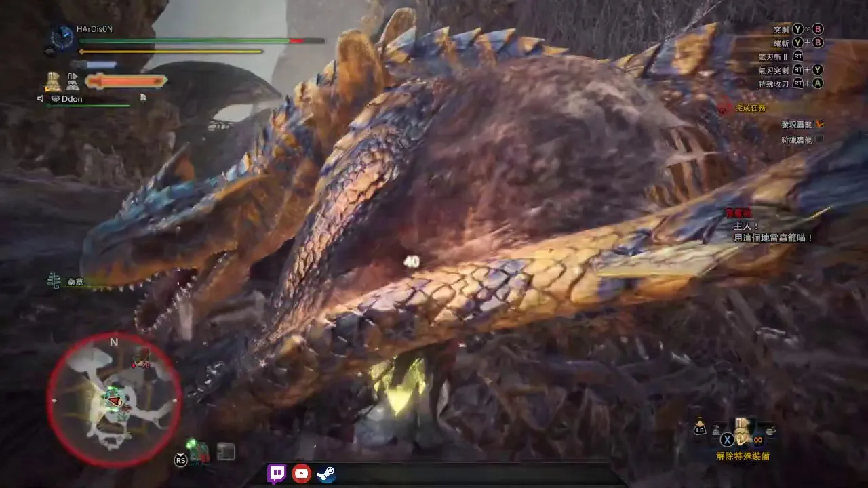
Task: Click the 主人！ dialogue line
Action: [x=746, y=226]
